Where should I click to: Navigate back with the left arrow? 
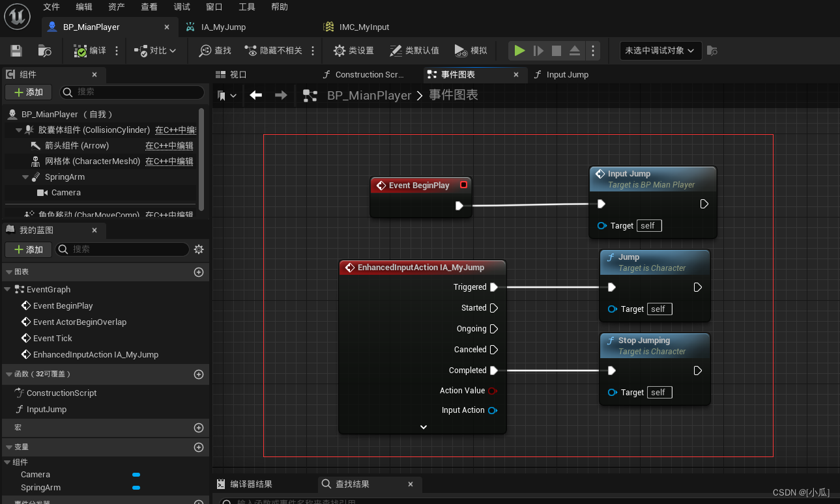click(256, 95)
